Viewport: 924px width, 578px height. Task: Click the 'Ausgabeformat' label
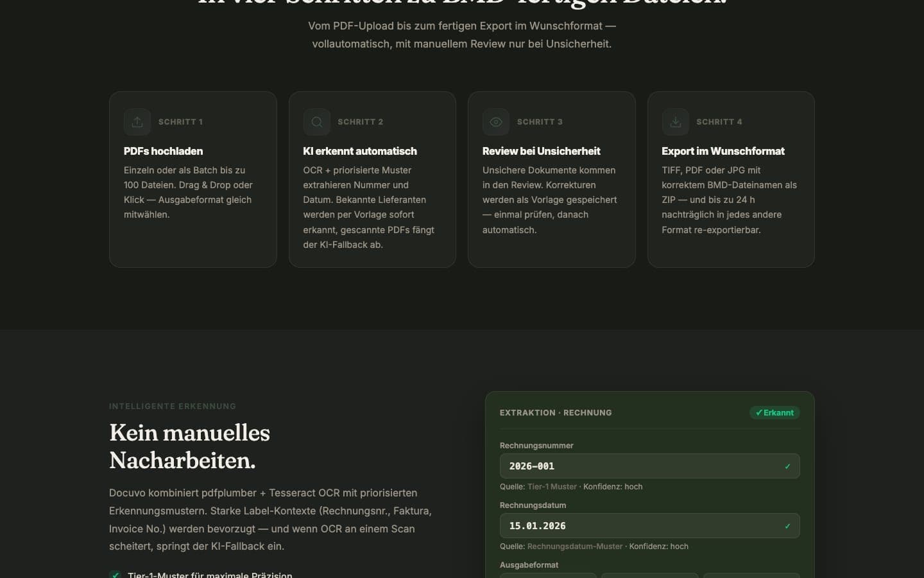click(529, 565)
